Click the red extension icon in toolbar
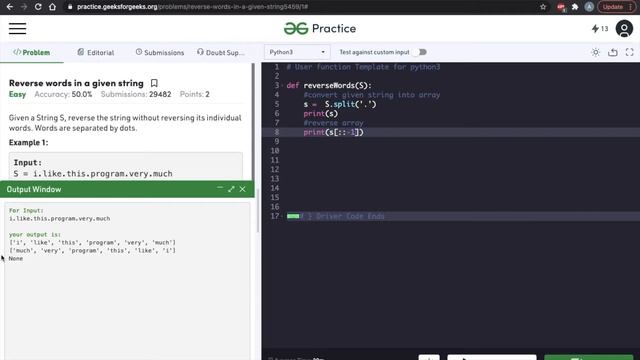The width and height of the screenshot is (640, 360). click(x=561, y=7)
